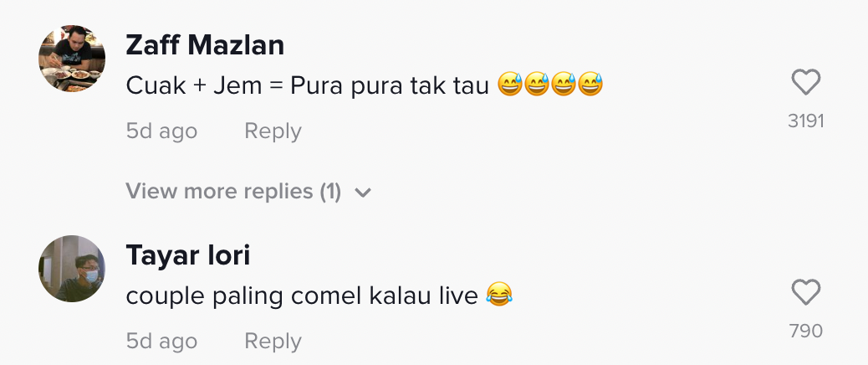
Task: Click the last sweat-smile emoji in Zaff Mazlan's comment
Action: click(590, 85)
